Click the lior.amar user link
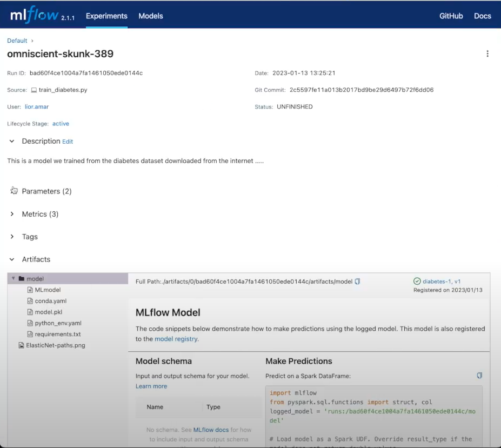 pos(36,106)
